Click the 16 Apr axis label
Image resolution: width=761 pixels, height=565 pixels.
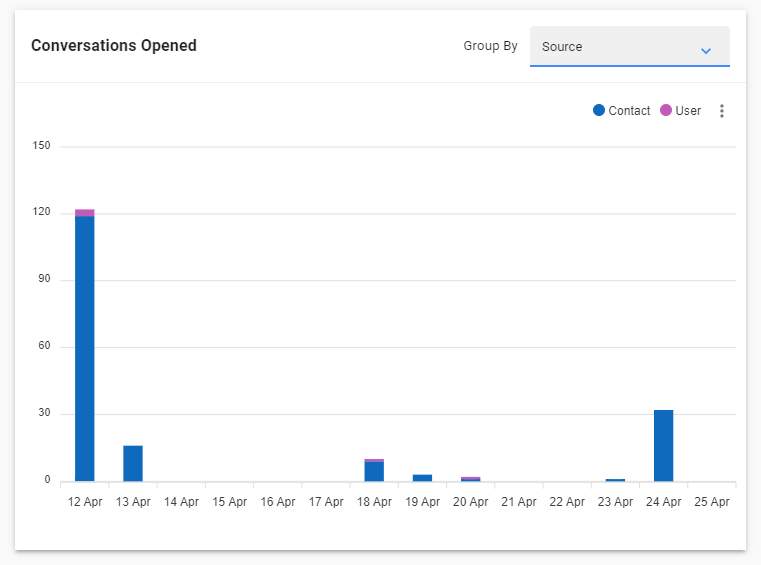pos(278,501)
